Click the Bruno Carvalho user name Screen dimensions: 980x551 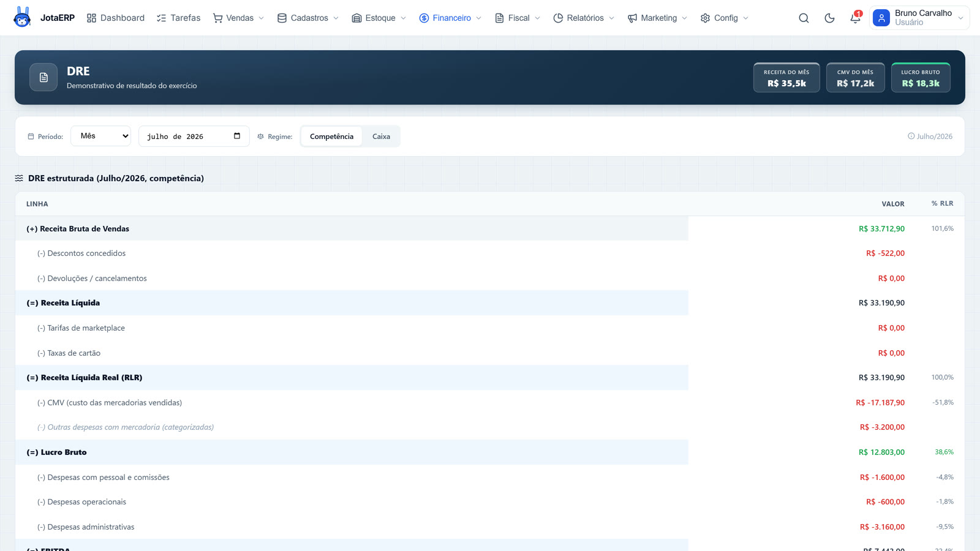pyautogui.click(x=923, y=13)
